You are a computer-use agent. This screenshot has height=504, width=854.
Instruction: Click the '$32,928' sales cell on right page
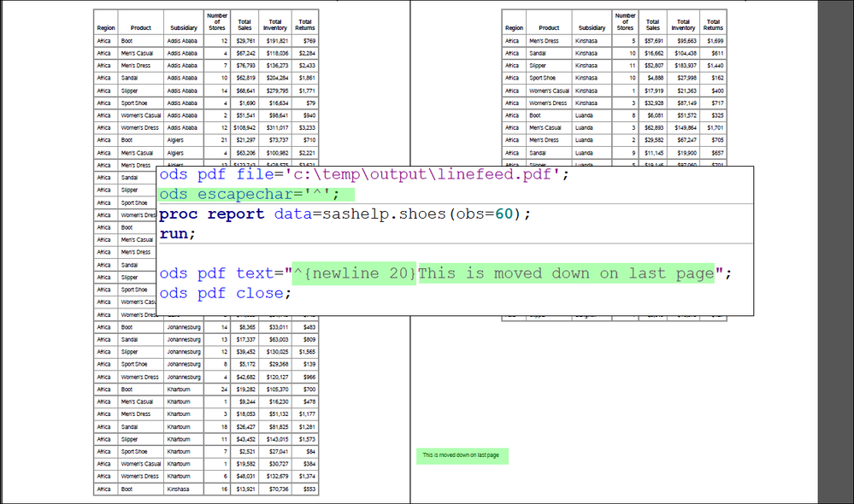pos(654,103)
